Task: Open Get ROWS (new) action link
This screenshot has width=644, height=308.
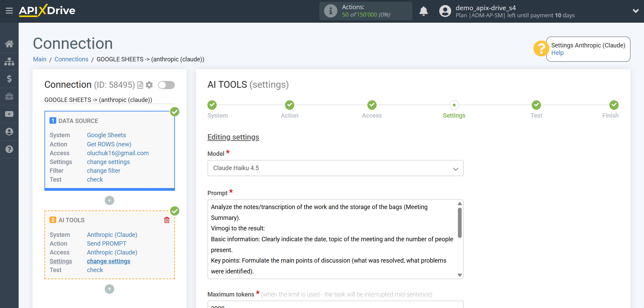Action: pos(109,144)
